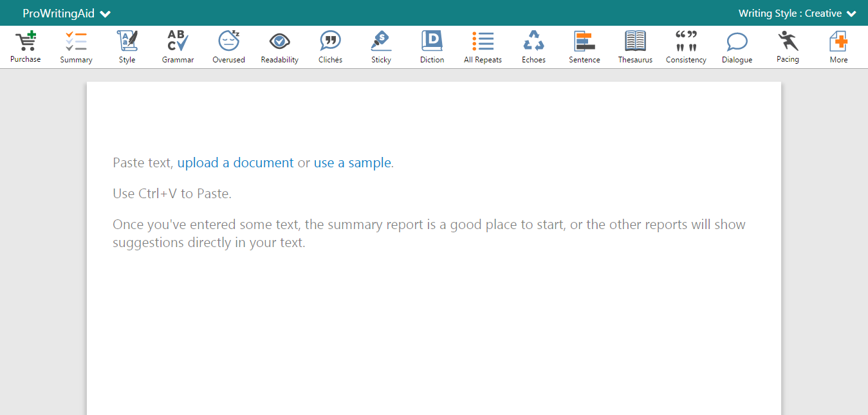Screen dimensions: 868x415
Task: Check for Overused words
Action: [x=229, y=47]
